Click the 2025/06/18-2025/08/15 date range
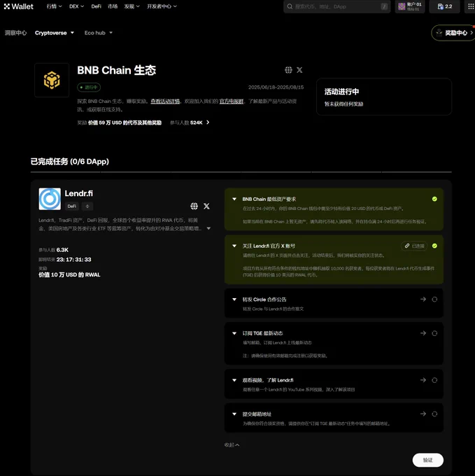This screenshot has width=475, height=476. pyautogui.click(x=276, y=87)
